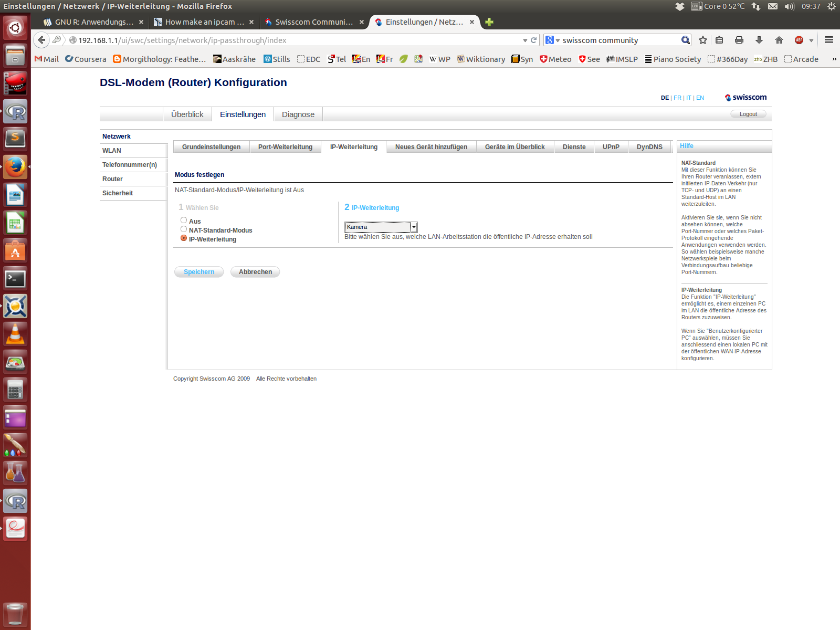Open the Terminal from the dock
This screenshot has height=630, width=840.
click(x=15, y=278)
